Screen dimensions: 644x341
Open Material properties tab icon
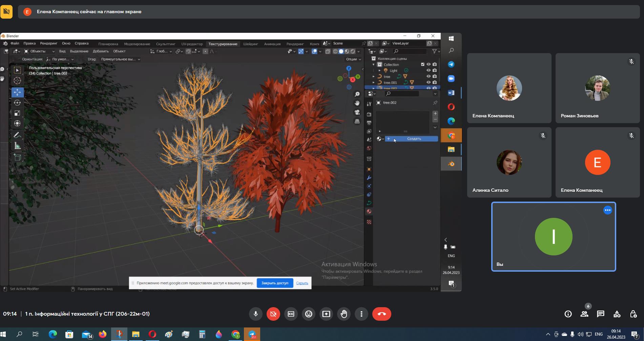click(x=369, y=211)
